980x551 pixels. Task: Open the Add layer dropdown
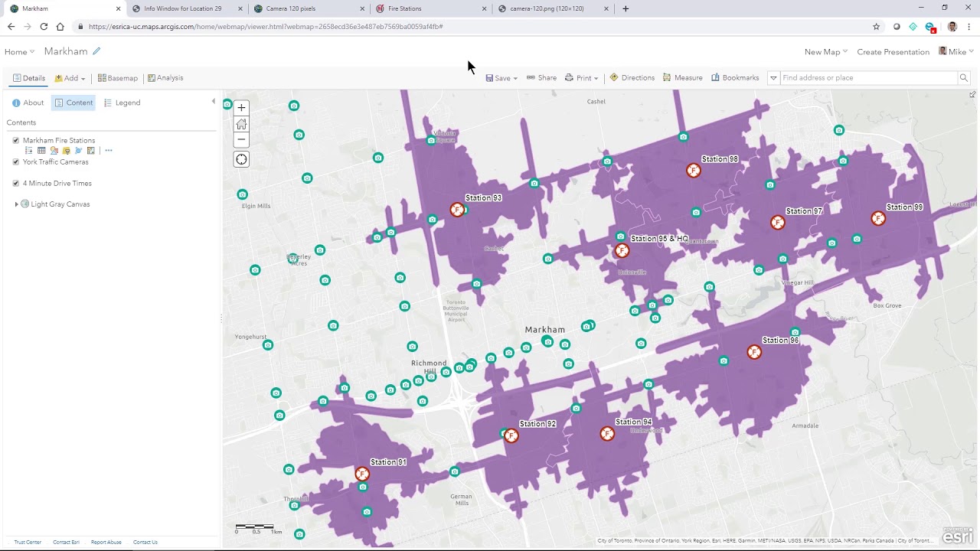point(70,78)
